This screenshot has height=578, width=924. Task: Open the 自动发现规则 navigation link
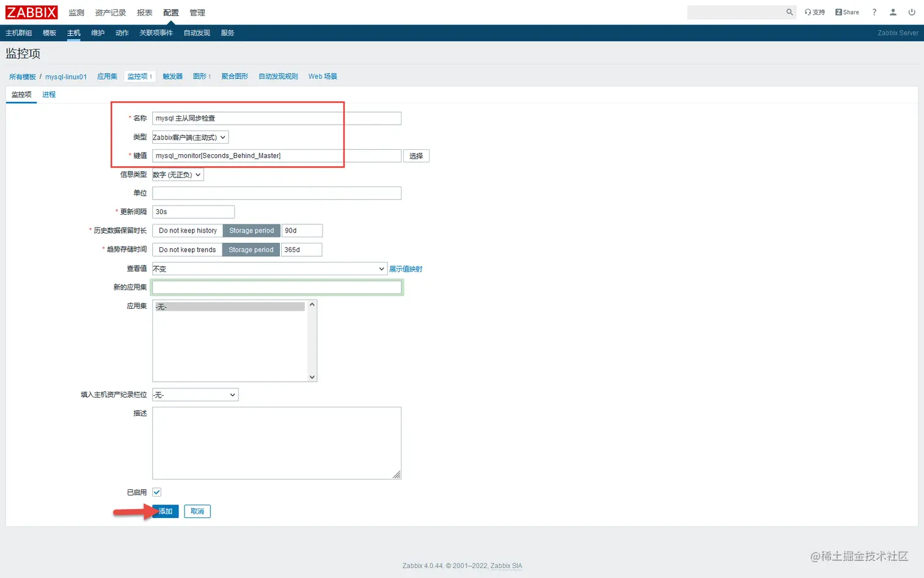click(x=278, y=76)
